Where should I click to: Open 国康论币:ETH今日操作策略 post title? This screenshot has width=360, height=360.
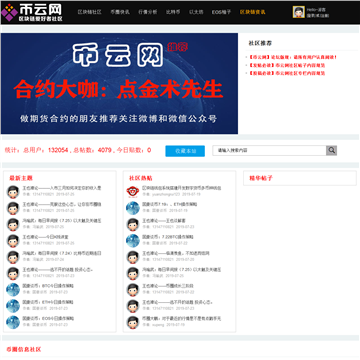click(48, 302)
